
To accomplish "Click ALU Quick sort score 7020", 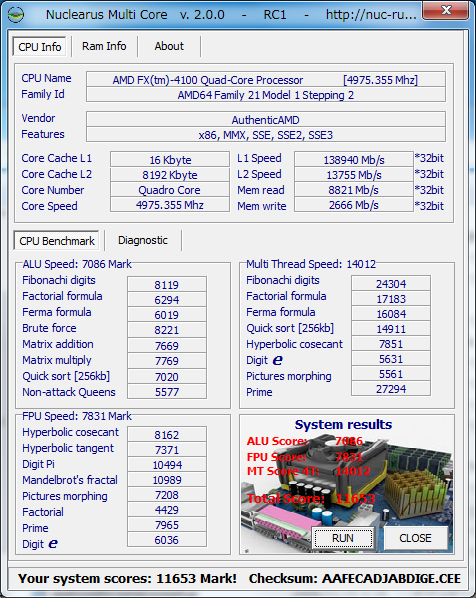I will [167, 376].
